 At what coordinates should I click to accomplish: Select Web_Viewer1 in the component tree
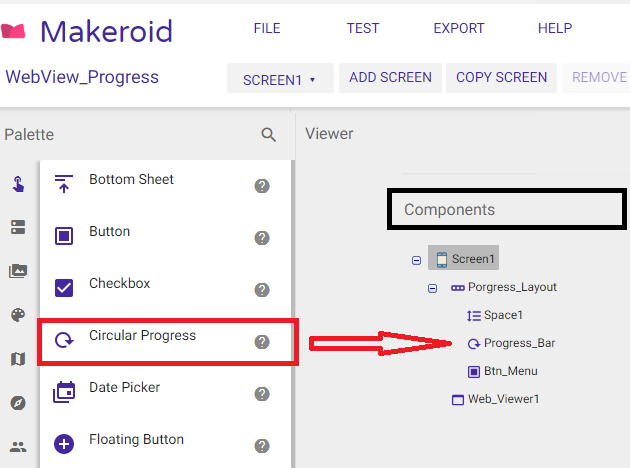pyautogui.click(x=503, y=399)
